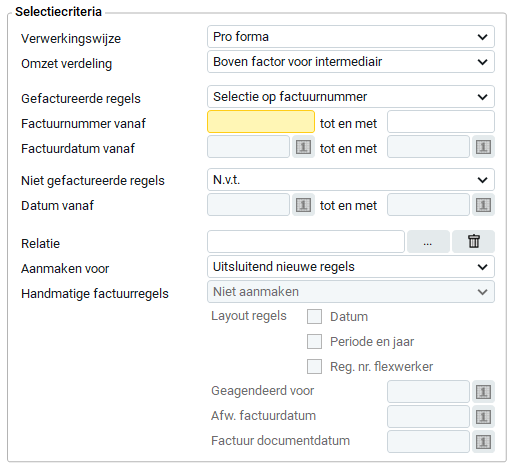522x471 pixels.
Task: Check Reg. nr. flexwerker option
Action: point(314,366)
